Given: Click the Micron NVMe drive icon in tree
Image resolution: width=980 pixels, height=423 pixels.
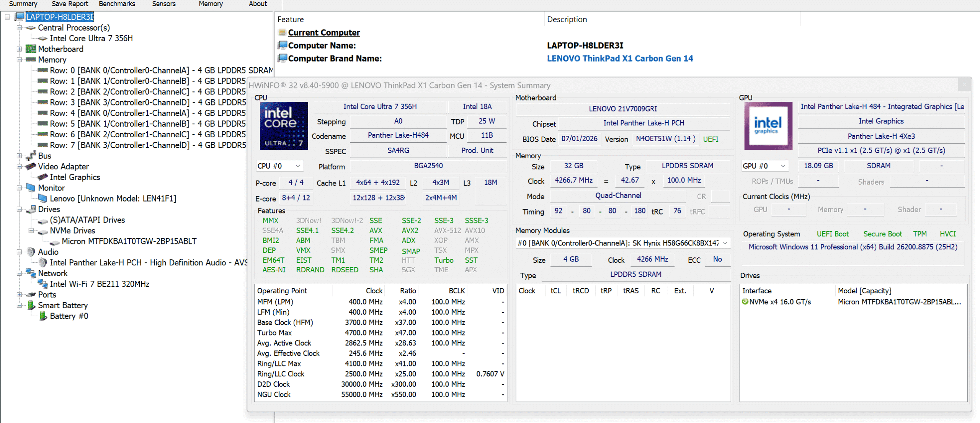Looking at the screenshot, I should (55, 242).
